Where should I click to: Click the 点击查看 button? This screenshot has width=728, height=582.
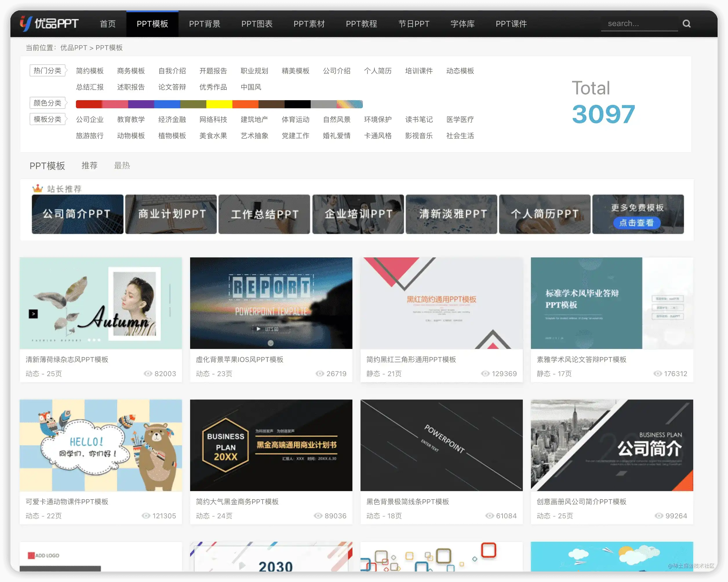tap(636, 223)
